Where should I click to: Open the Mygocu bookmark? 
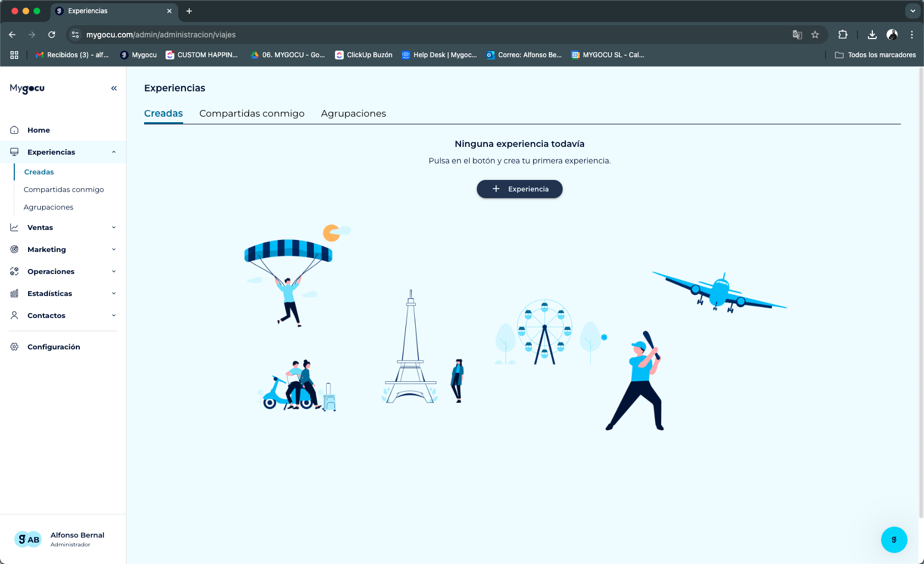tap(139, 55)
